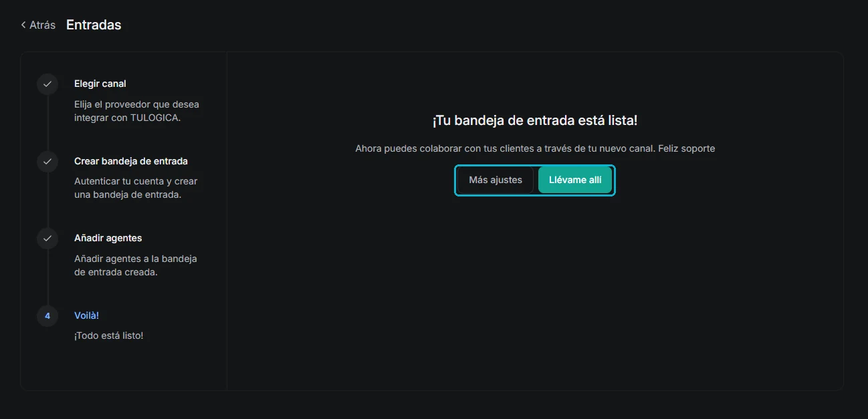Click the text 'Añadir agentes a la bandeja'
This screenshot has height=419, width=868.
(136, 259)
